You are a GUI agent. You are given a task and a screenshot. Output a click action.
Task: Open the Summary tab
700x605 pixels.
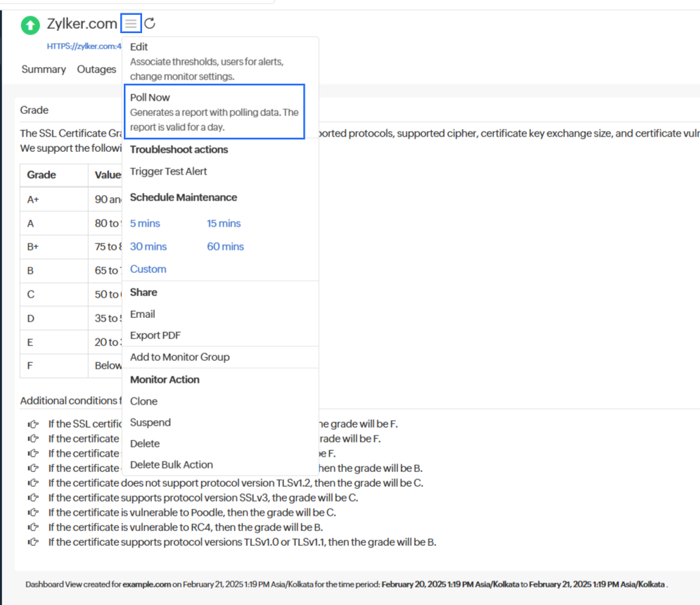pos(44,70)
